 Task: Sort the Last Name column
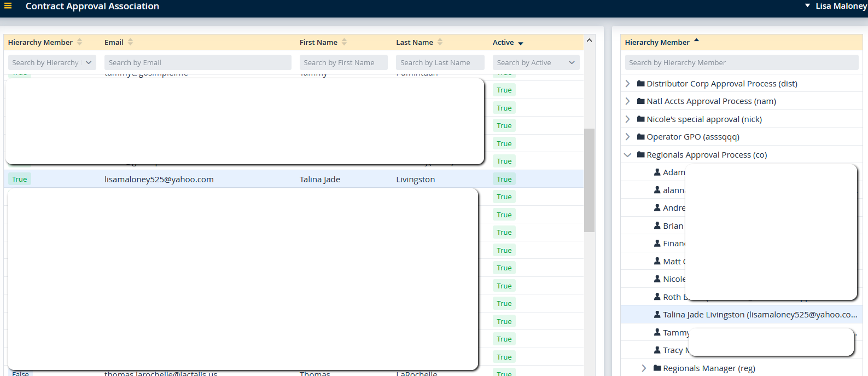(440, 42)
